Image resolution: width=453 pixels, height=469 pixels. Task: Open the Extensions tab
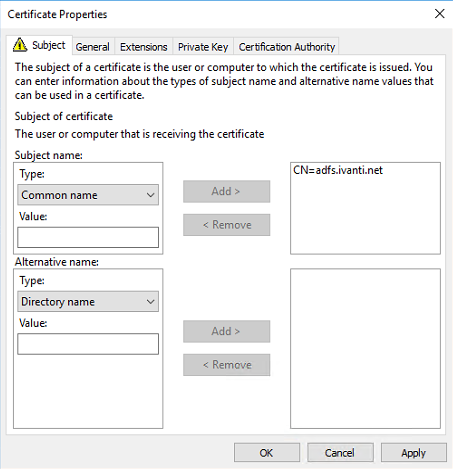144,47
